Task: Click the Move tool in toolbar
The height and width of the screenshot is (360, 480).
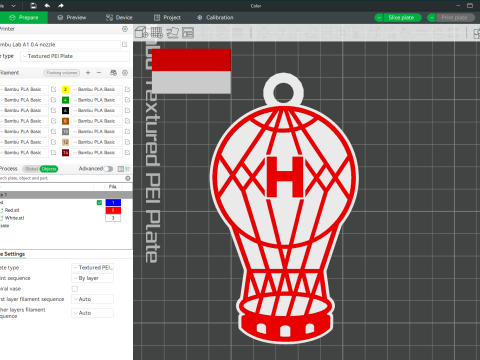Action: (263, 33)
